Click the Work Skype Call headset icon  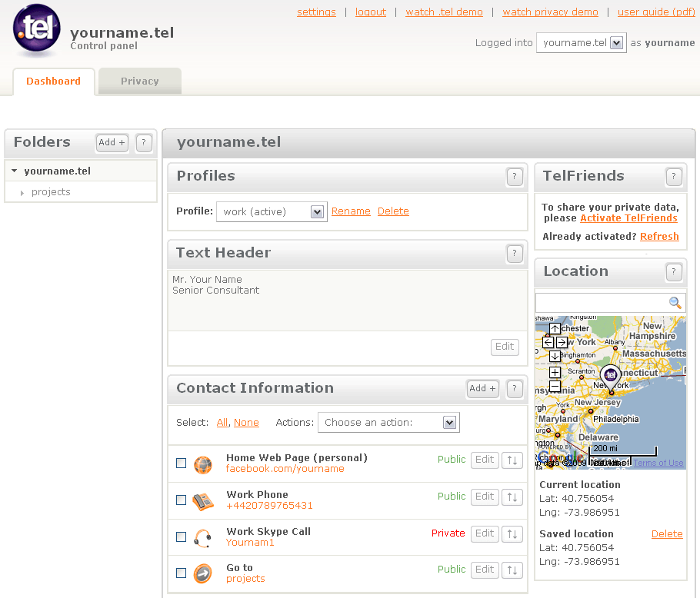click(202, 537)
